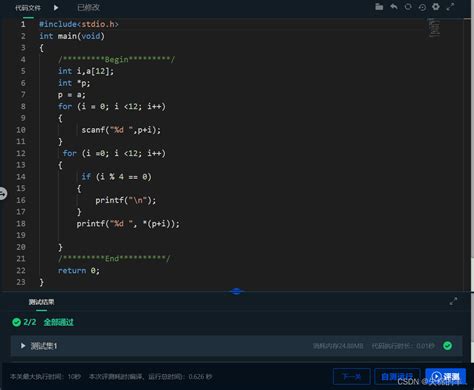Open editor settings gear icon
474x390 pixels.
(x=436, y=7)
